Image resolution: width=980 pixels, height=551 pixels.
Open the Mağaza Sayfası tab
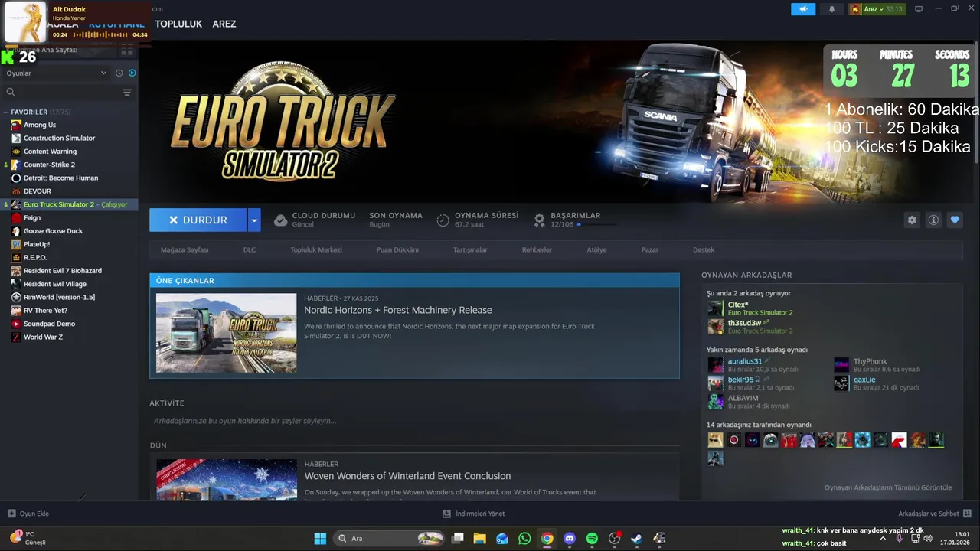tap(185, 249)
